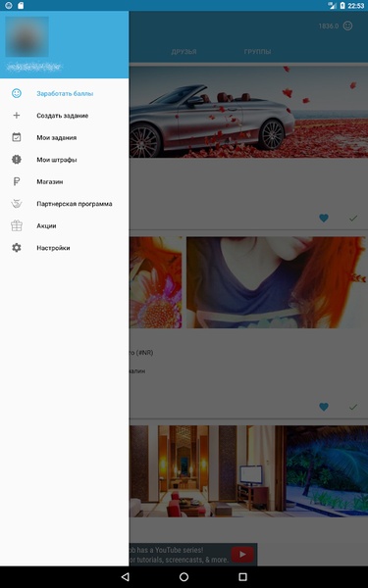The image size is (368, 588).
Task: Switch to the ДРУЗЬЯ tab
Action: click(184, 52)
